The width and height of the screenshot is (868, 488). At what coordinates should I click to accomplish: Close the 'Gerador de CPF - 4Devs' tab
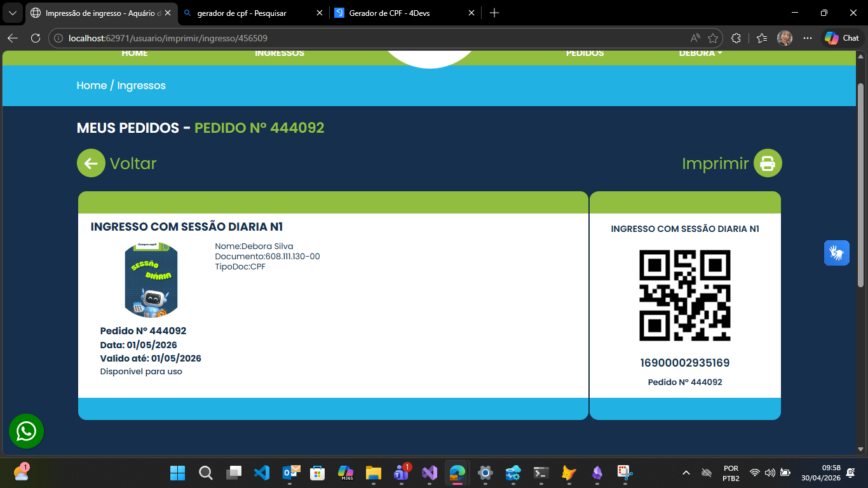pyautogui.click(x=471, y=13)
